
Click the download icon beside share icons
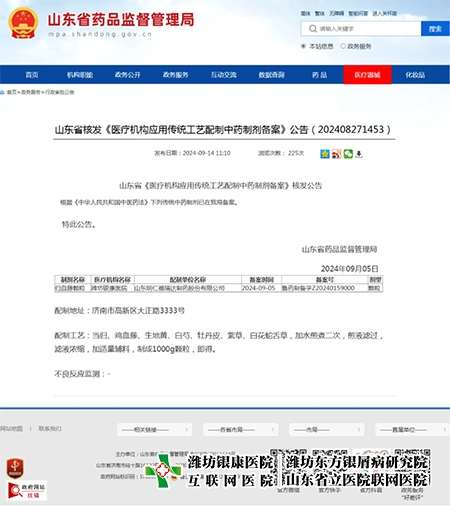359,154
